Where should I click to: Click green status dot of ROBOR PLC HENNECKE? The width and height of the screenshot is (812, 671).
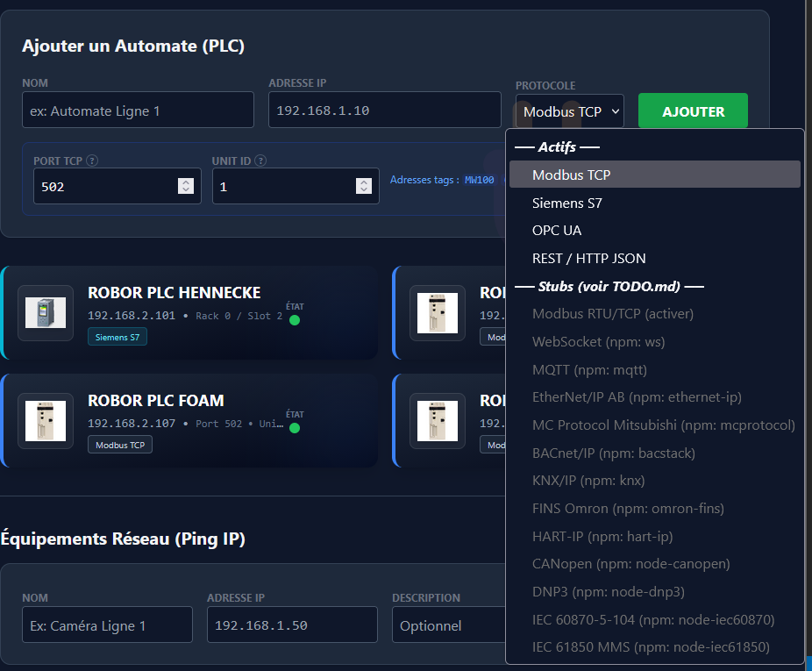tap(295, 320)
